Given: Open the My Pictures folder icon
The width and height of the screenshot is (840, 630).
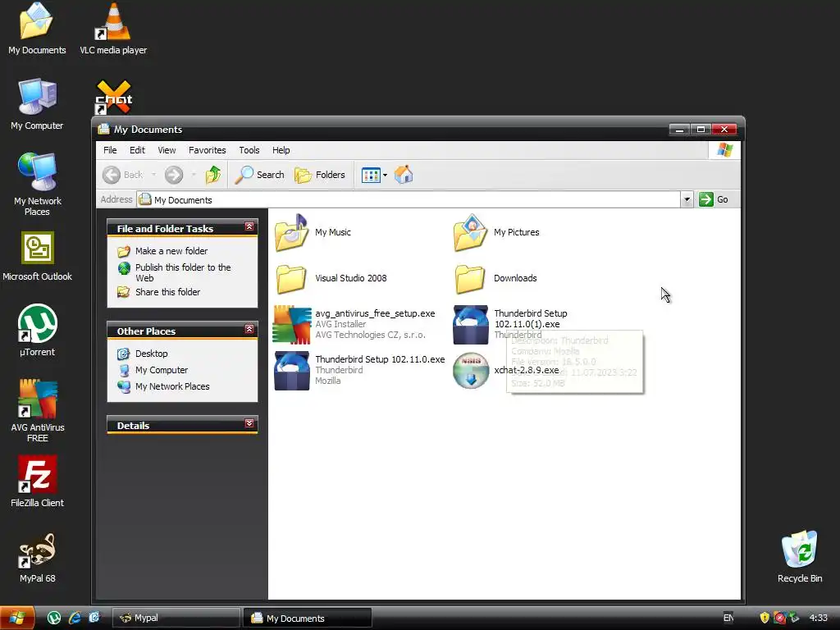Looking at the screenshot, I should point(470,232).
